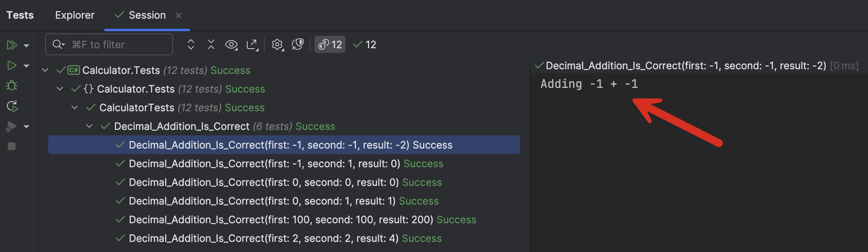868x252 pixels.
Task: Click the Run All Tests icon
Action: coord(12,45)
